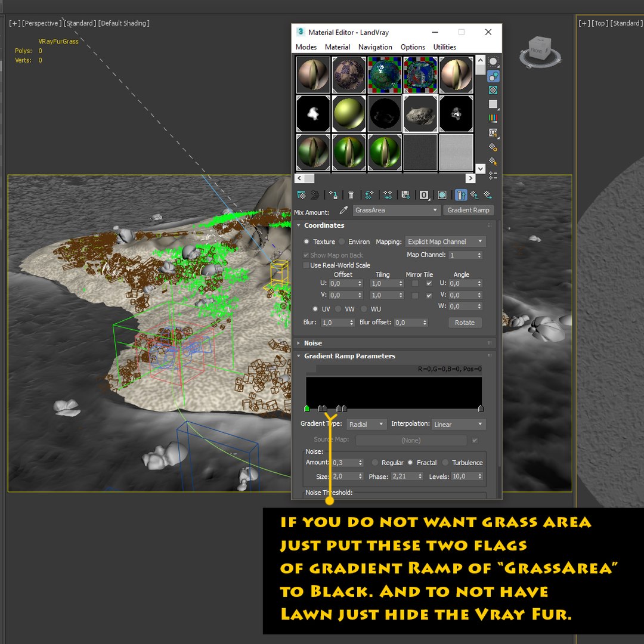Open the Navigation menu
The image size is (644, 644).
tap(375, 47)
